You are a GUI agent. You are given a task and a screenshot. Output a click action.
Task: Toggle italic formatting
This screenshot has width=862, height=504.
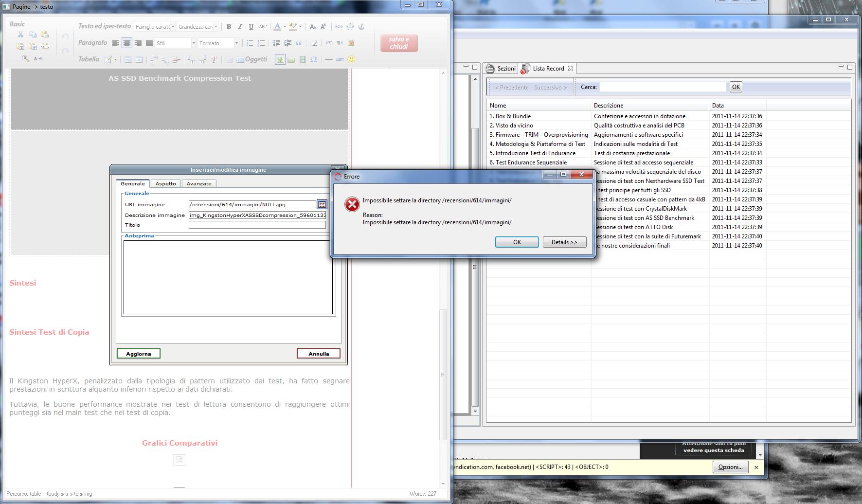[x=240, y=27]
